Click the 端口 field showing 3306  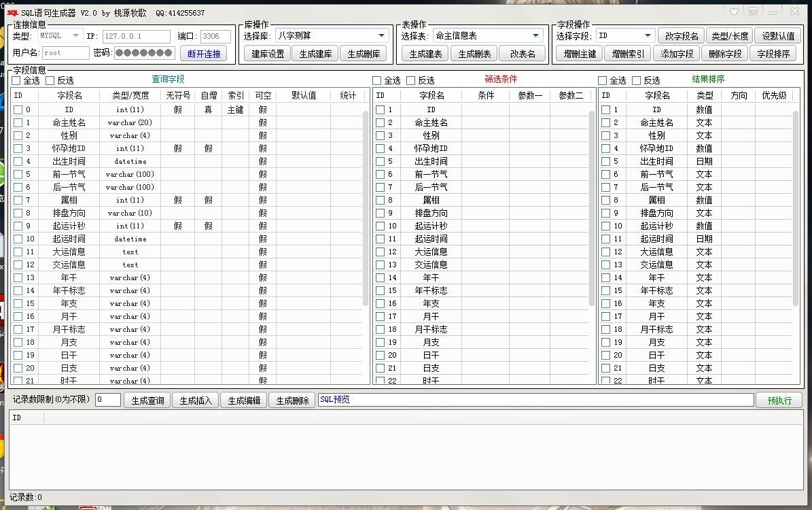(x=215, y=36)
